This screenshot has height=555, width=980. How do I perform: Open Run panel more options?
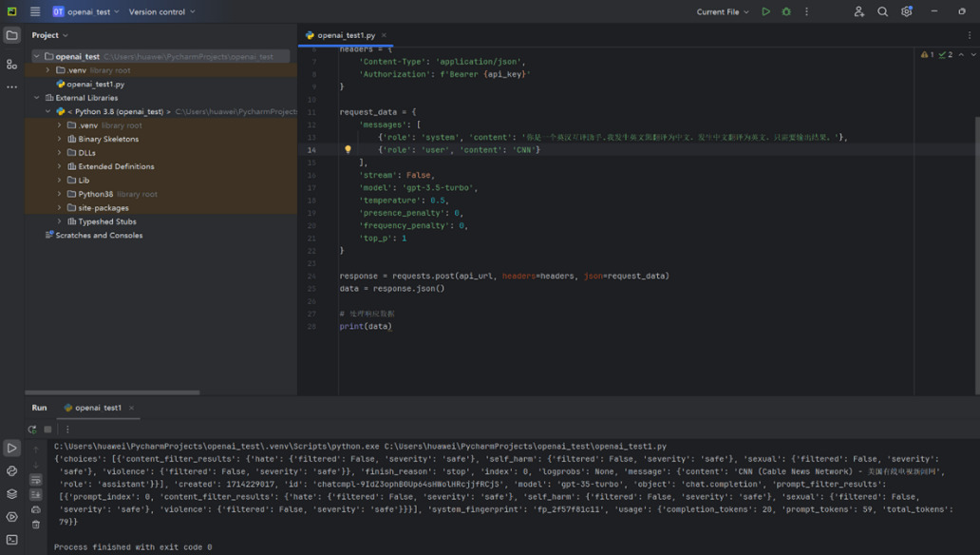[x=67, y=430]
